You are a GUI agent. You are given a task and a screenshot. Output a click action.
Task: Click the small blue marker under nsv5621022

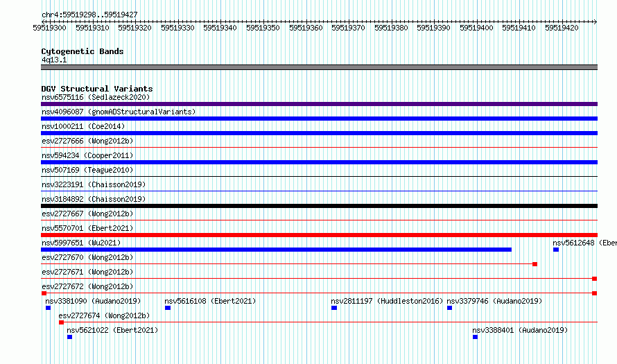(69, 337)
